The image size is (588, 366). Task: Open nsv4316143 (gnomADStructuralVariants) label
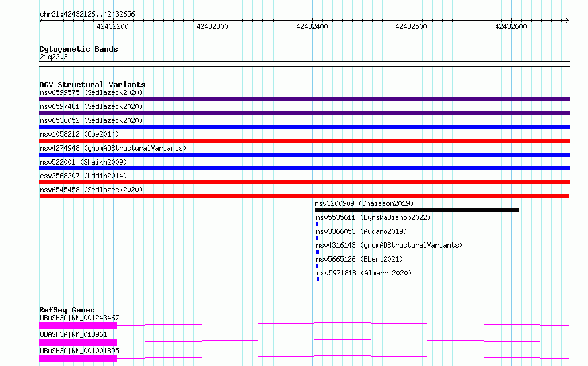[389, 245]
